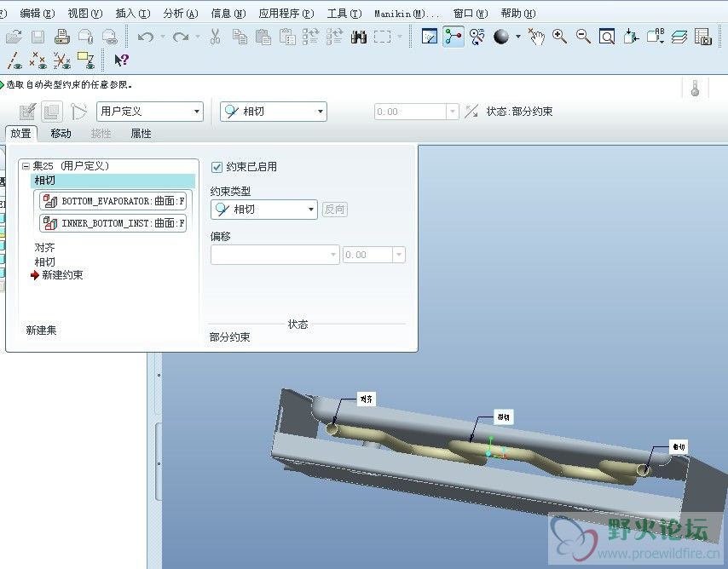Click the Print icon

tap(61, 36)
